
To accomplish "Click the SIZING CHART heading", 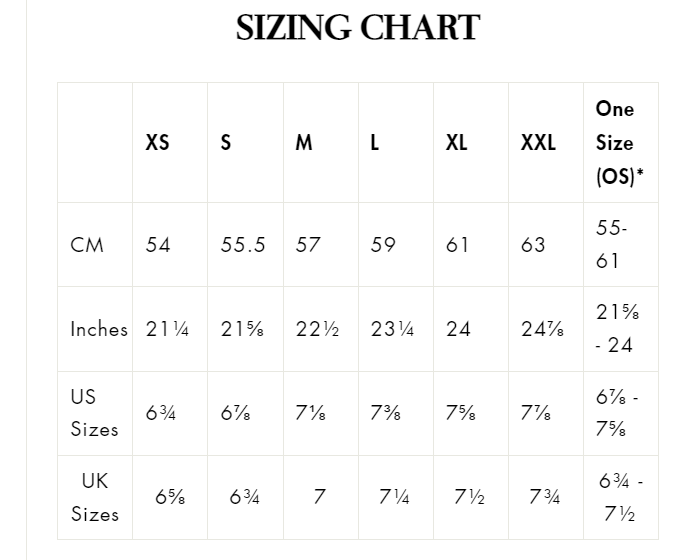I will [358, 29].
